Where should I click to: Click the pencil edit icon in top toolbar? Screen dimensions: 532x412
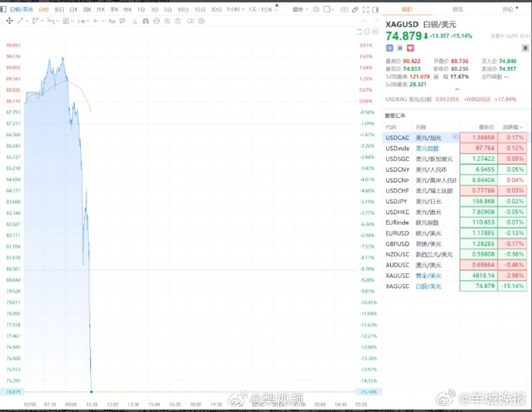[x=355, y=9]
